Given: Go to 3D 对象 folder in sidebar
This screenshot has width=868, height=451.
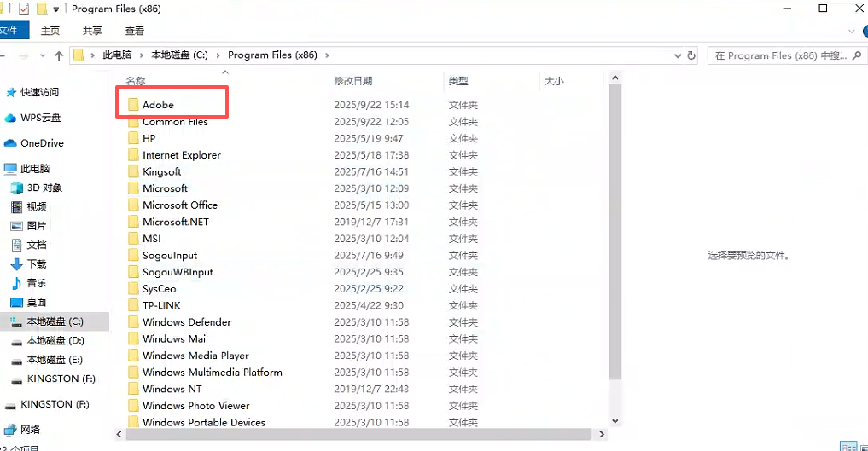Looking at the screenshot, I should (x=44, y=188).
